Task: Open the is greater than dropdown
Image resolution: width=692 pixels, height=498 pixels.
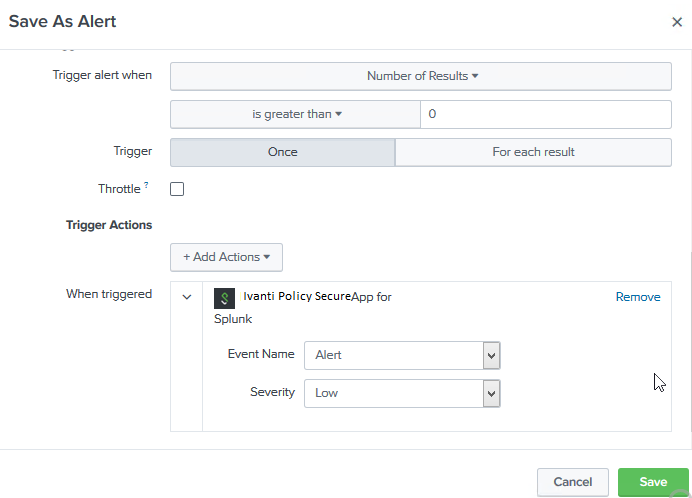Action: click(x=295, y=114)
